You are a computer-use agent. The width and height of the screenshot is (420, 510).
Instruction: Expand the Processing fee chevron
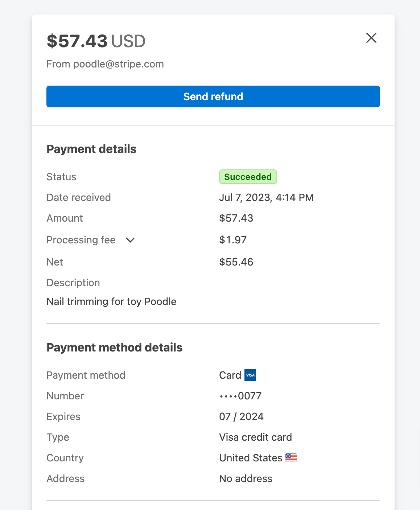(130, 240)
